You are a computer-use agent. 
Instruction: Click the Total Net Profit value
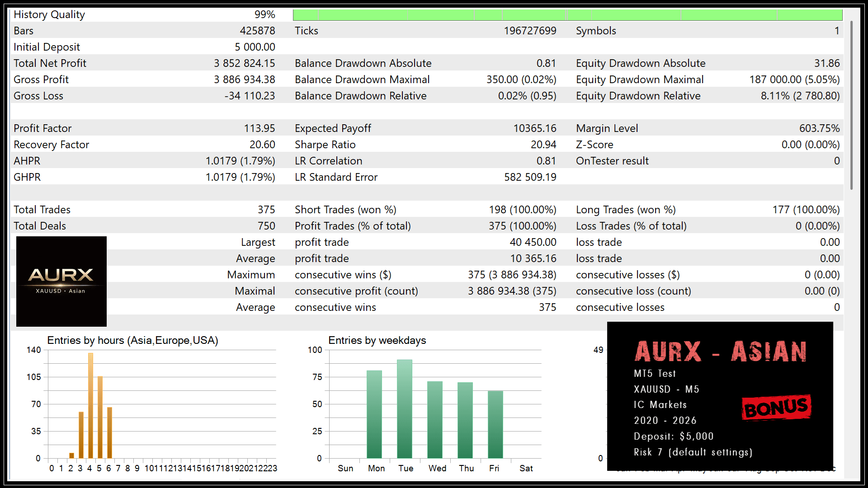(244, 63)
